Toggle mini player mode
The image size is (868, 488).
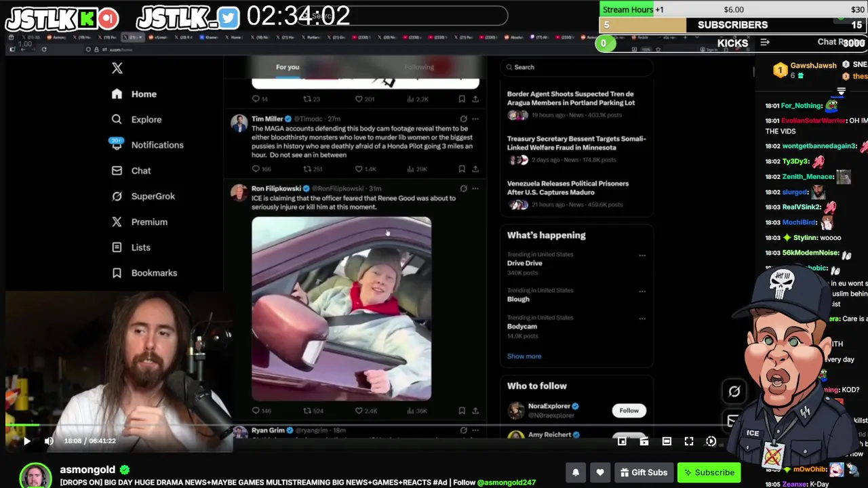click(622, 441)
